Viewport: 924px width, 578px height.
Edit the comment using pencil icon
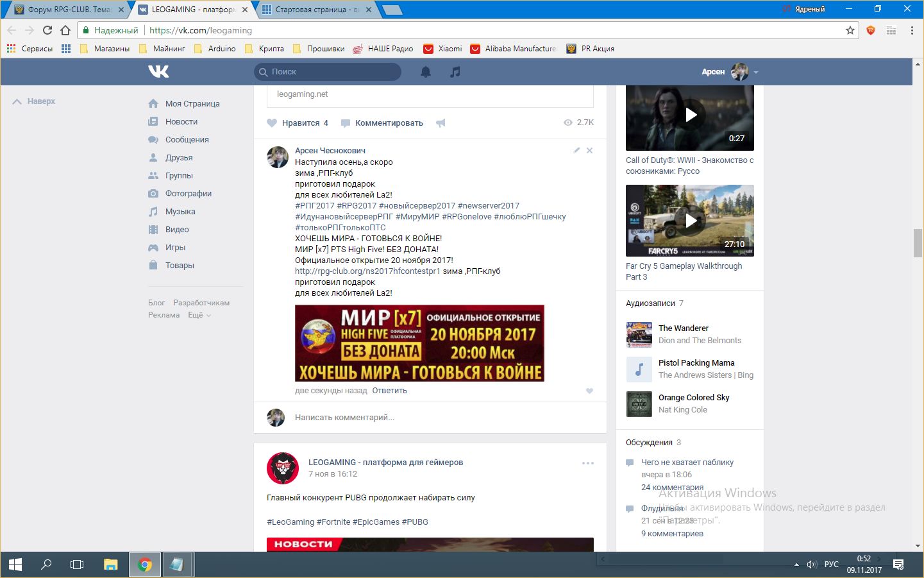click(x=576, y=150)
